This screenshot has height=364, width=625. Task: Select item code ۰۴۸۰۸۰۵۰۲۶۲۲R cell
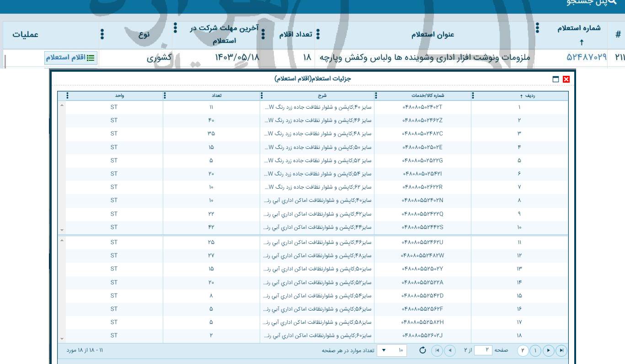coord(422,187)
